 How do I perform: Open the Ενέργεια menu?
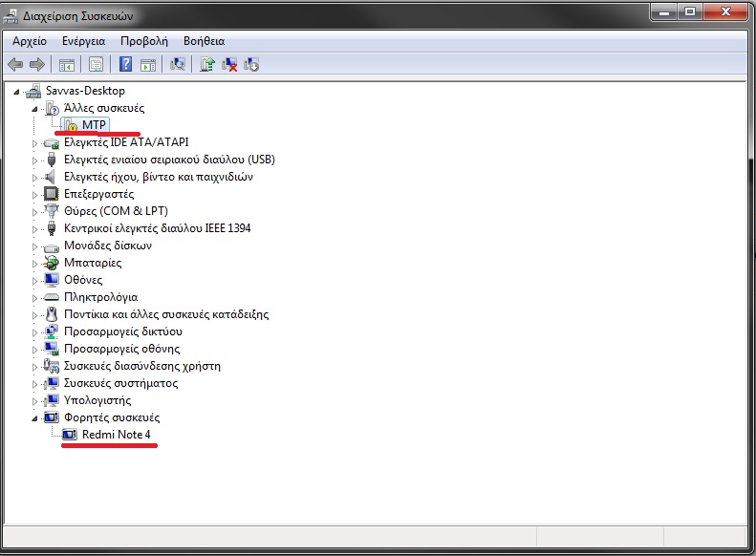(x=83, y=41)
